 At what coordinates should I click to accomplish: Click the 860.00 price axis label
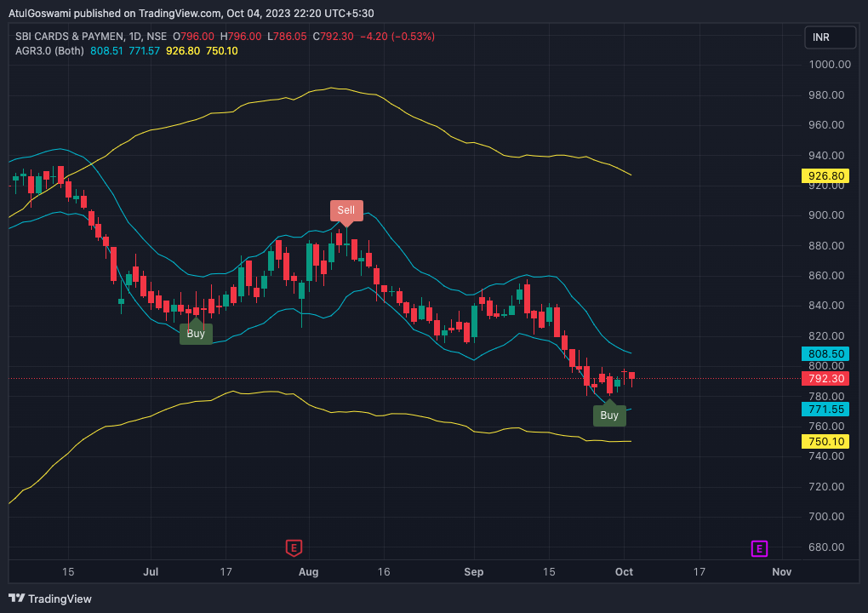pos(826,276)
